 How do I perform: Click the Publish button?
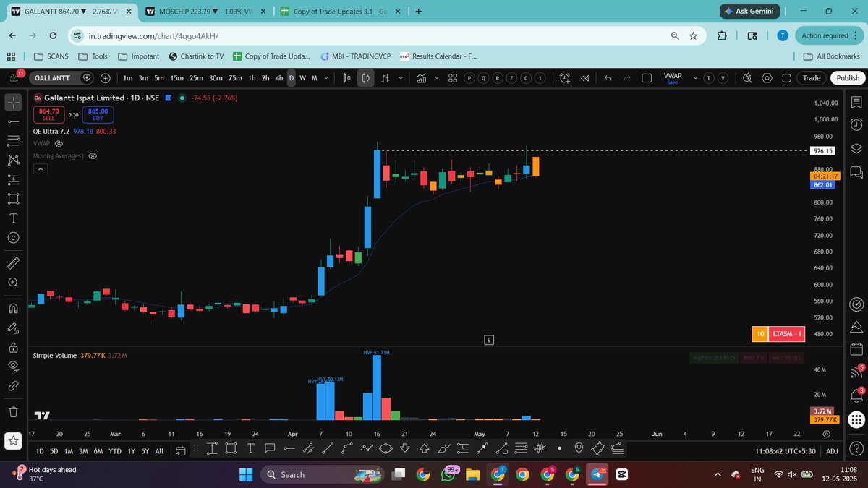pyautogui.click(x=848, y=78)
